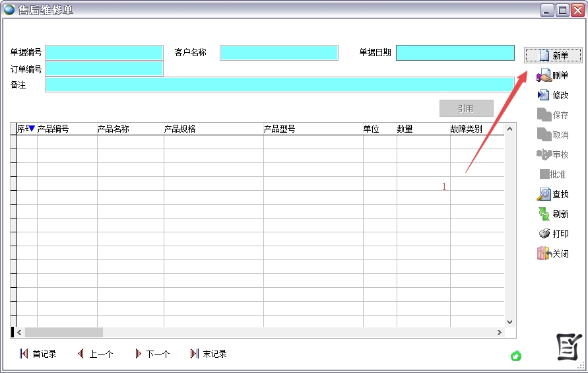Screen dimensions: 588x373
Task: Click inside the 单据编号 field
Action: 104,53
